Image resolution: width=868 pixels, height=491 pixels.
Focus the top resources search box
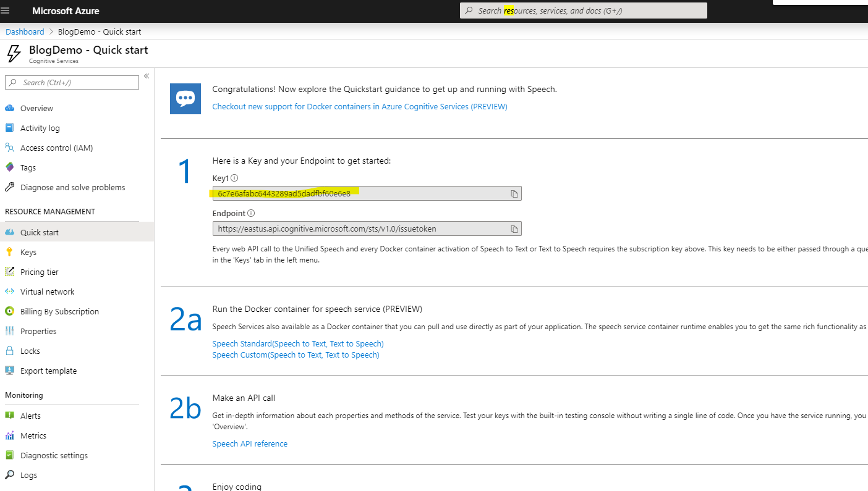pyautogui.click(x=583, y=10)
